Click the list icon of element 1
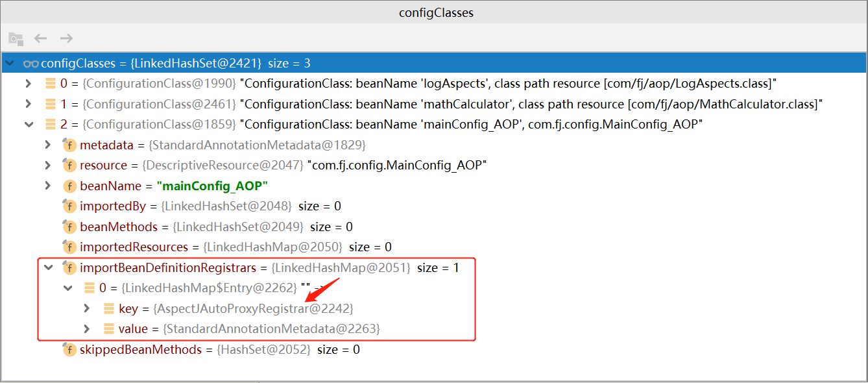This screenshot has width=868, height=383. (50, 104)
